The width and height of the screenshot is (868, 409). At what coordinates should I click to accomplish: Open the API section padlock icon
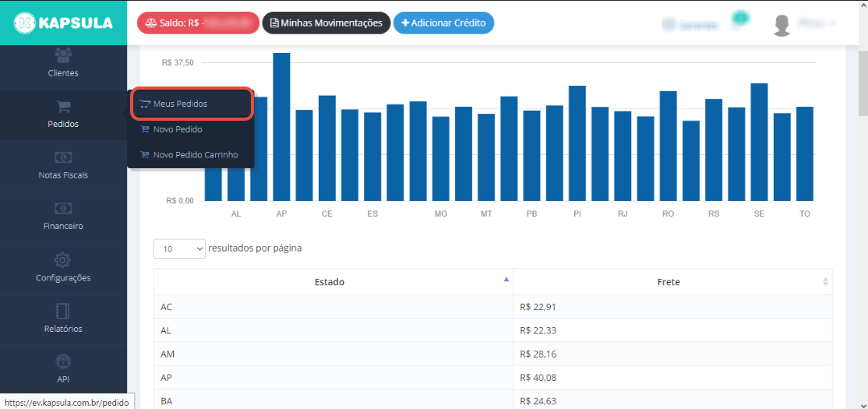pos(63,362)
